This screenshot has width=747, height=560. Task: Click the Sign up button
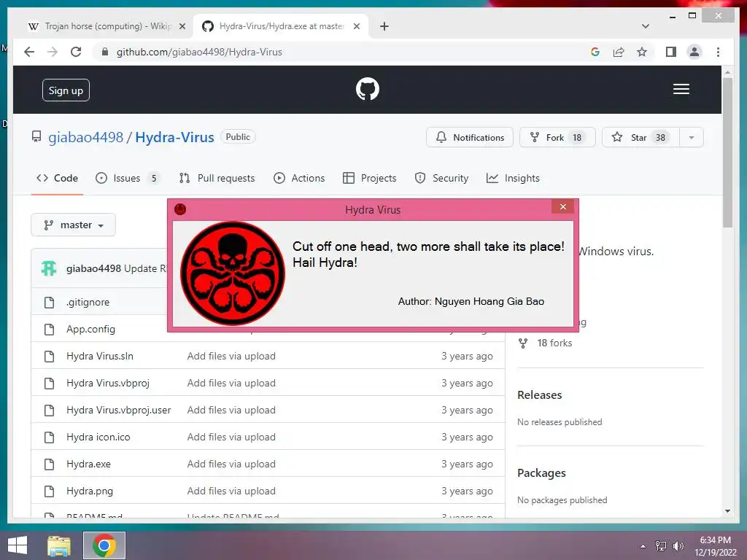66,90
